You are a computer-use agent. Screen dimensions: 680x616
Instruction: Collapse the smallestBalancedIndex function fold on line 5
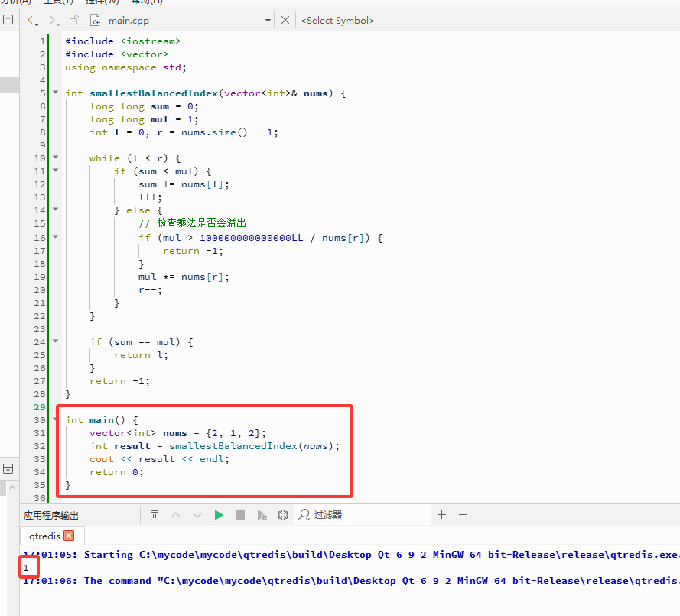click(x=56, y=92)
